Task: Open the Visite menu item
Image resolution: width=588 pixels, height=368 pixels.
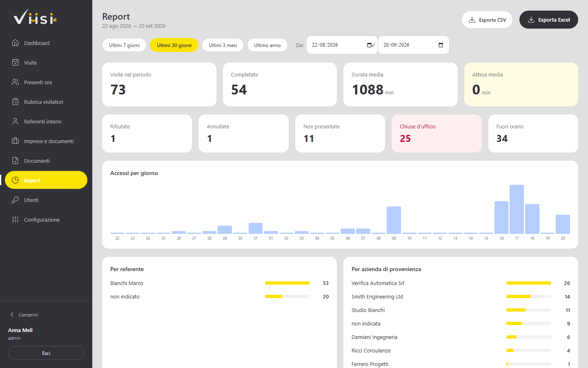Action: pyautogui.click(x=46, y=63)
